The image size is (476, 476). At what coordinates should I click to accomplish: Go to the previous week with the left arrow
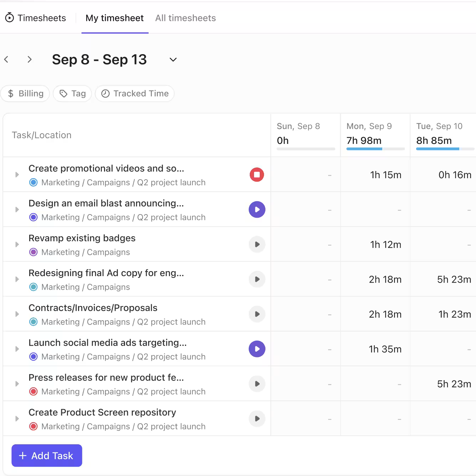tap(6, 59)
